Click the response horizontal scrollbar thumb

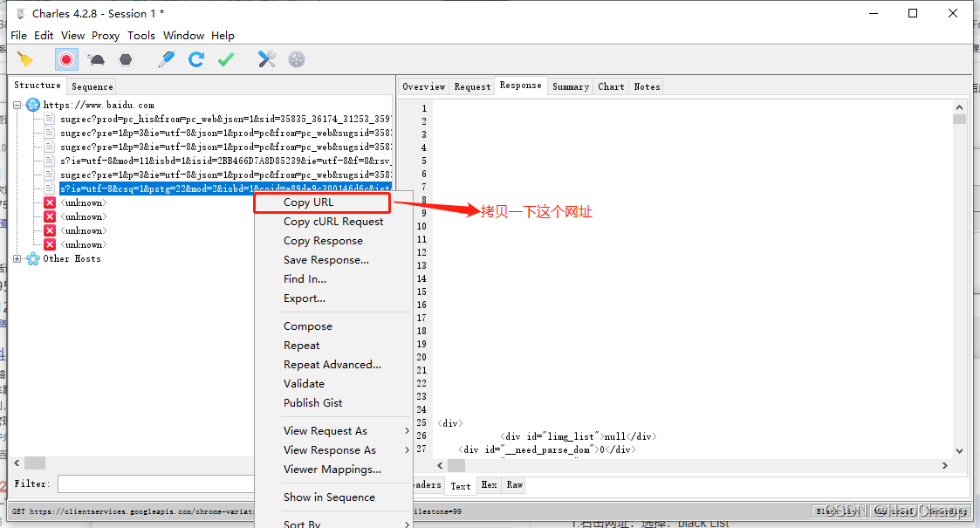tap(456, 465)
